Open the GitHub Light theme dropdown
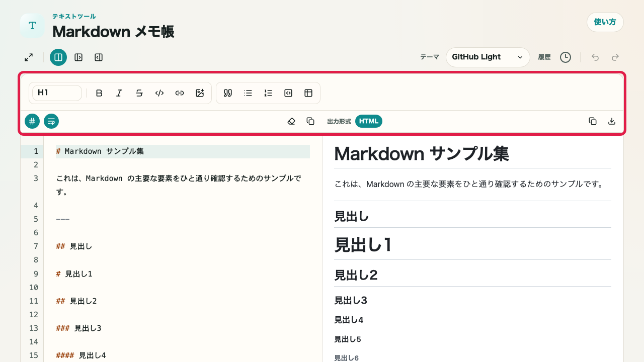Screen dimensions: 644x362 point(488,57)
